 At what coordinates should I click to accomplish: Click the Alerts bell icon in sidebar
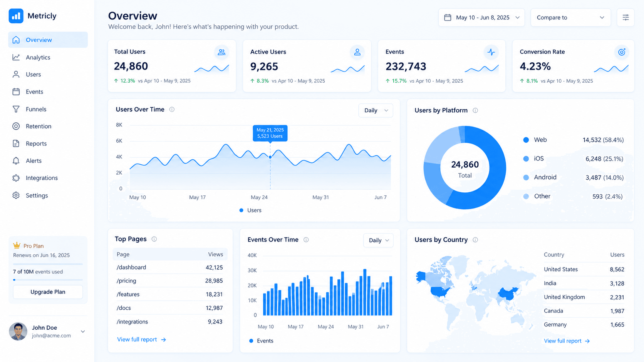coord(16,161)
